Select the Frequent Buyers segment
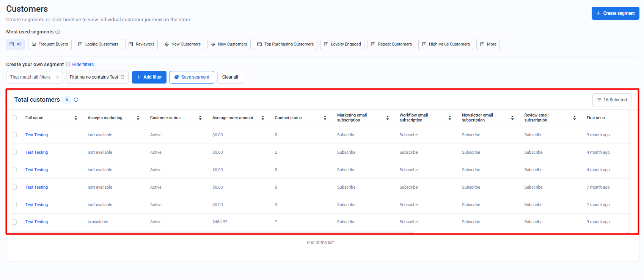Image resolution: width=644 pixels, height=279 pixels. 50,44
